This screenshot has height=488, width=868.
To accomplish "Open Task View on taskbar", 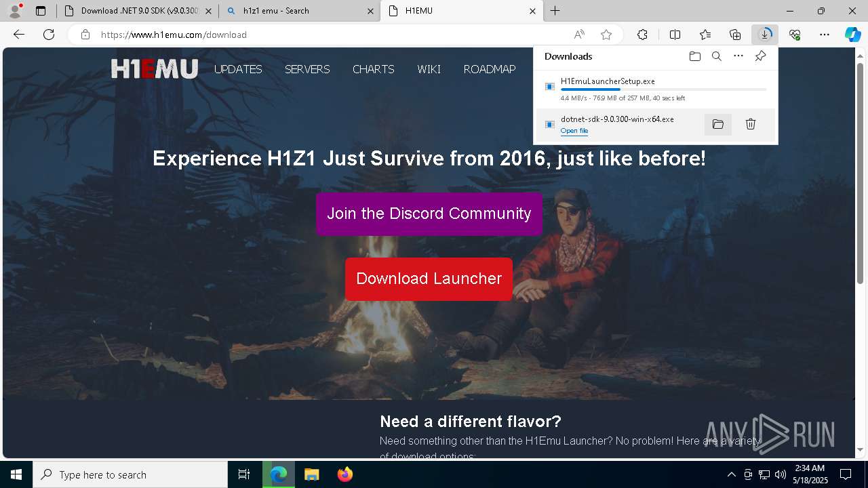I will pos(244,474).
